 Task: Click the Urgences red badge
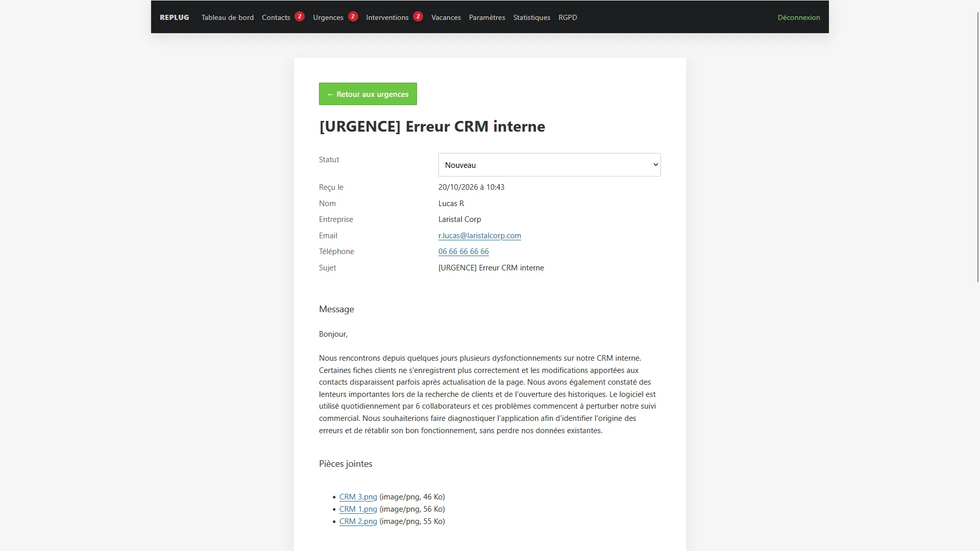tap(353, 16)
